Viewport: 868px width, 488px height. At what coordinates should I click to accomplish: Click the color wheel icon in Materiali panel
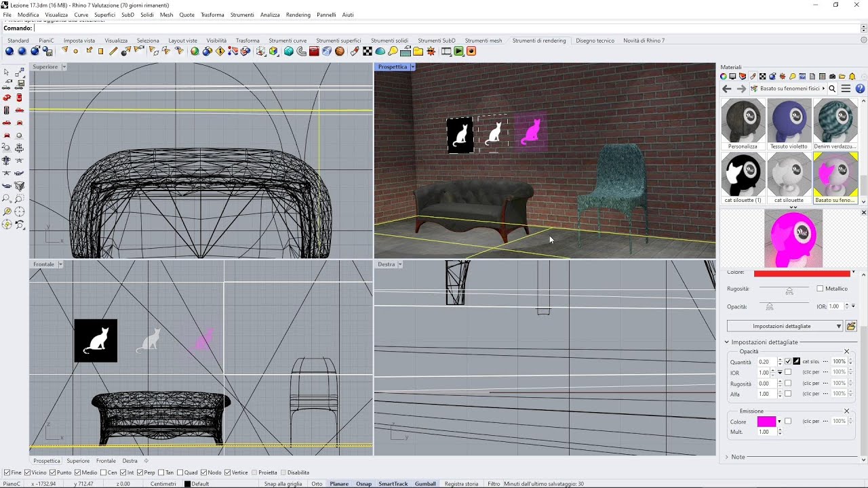pyautogui.click(x=724, y=77)
